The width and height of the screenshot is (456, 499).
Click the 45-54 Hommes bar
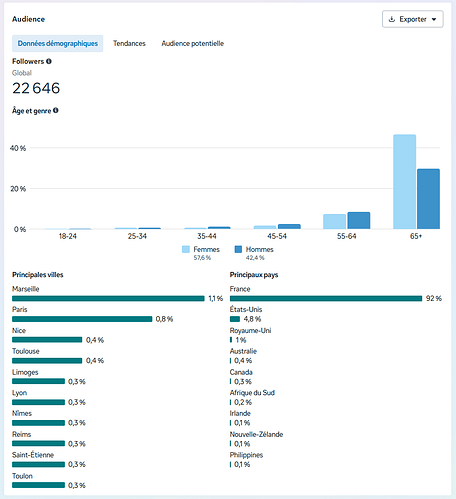click(x=289, y=227)
